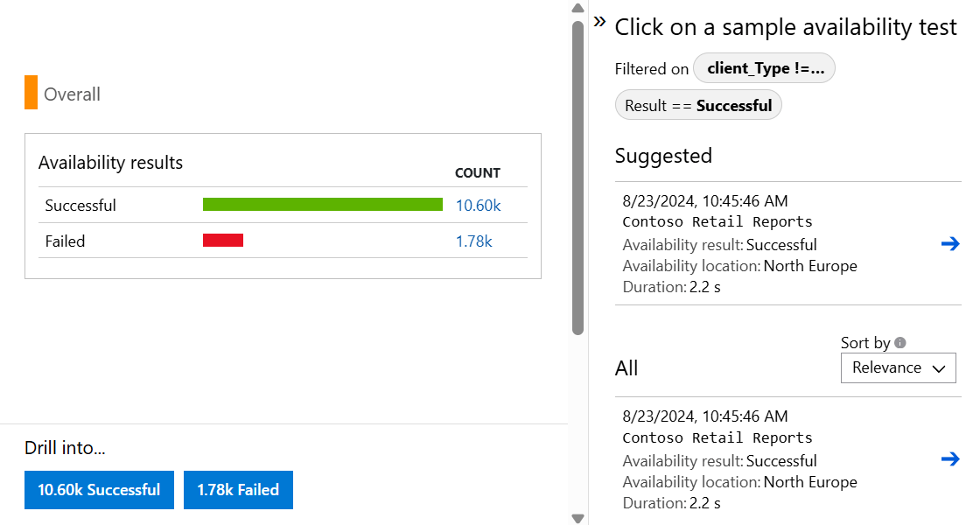The image size is (980, 525).
Task: Select the red Failed bar in chart
Action: pyautogui.click(x=223, y=240)
